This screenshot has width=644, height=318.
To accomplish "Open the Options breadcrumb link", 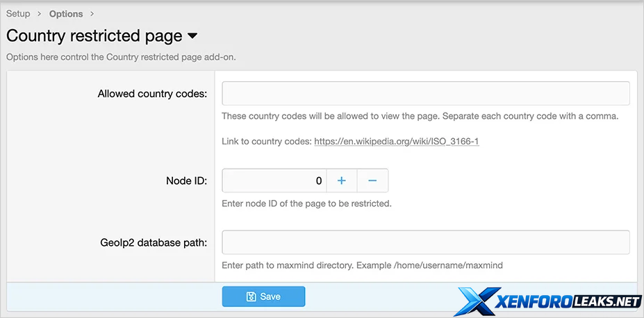I will point(66,14).
